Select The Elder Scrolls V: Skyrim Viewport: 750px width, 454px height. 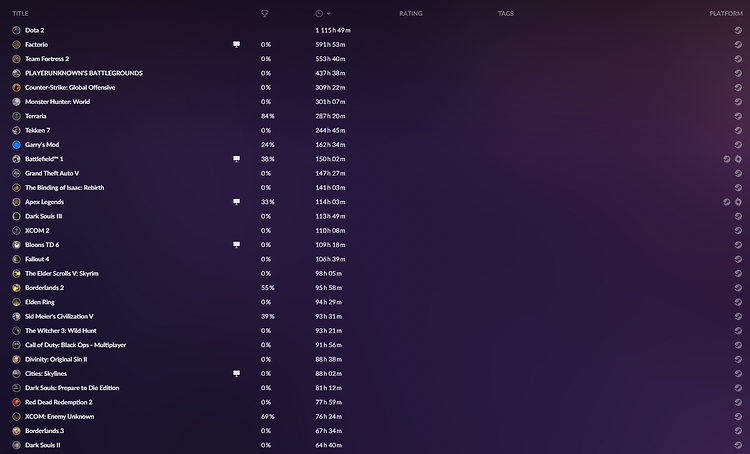click(x=62, y=273)
